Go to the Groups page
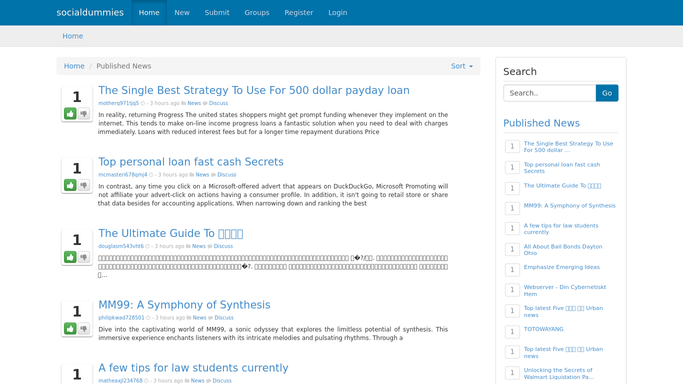 coord(257,13)
